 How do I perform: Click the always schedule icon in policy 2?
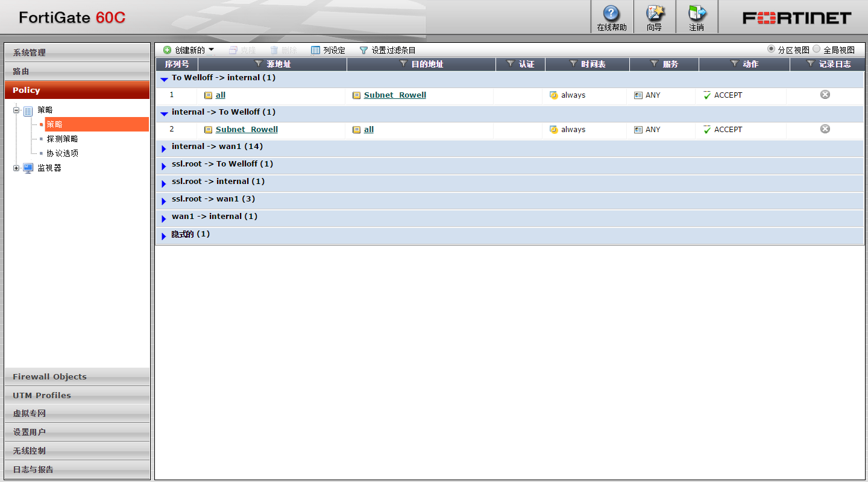point(554,130)
